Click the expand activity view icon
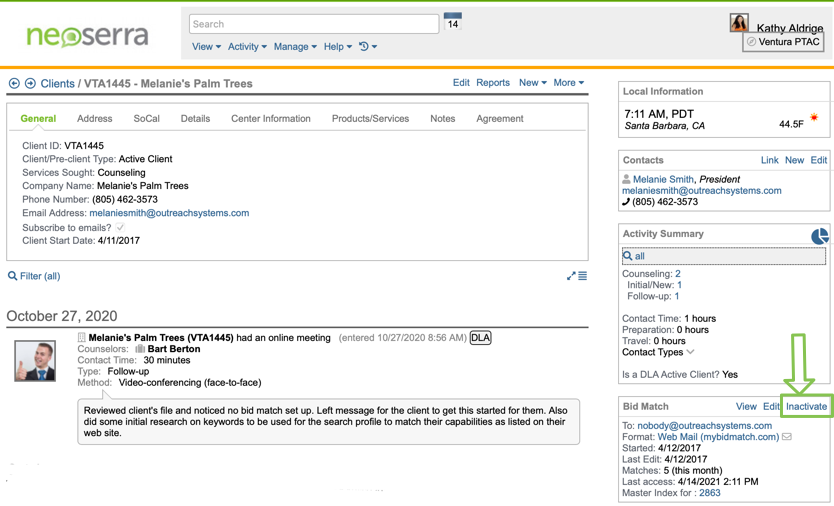834x506 pixels. point(571,276)
